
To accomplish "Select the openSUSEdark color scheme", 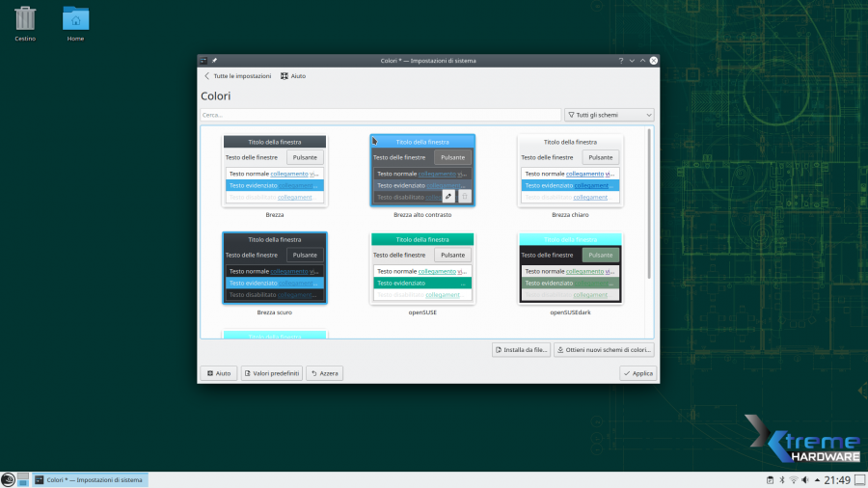I will 571,268.
